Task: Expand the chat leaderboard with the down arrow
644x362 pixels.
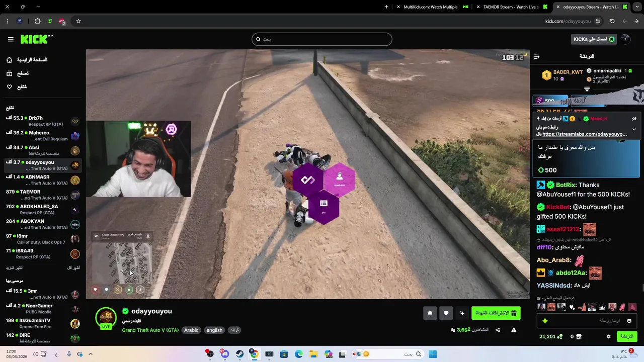Action: (587, 89)
